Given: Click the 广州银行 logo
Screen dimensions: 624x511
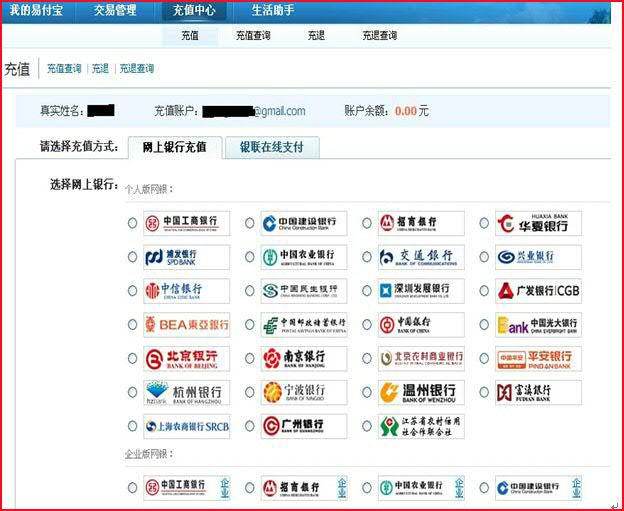Looking at the screenshot, I should click(304, 426).
